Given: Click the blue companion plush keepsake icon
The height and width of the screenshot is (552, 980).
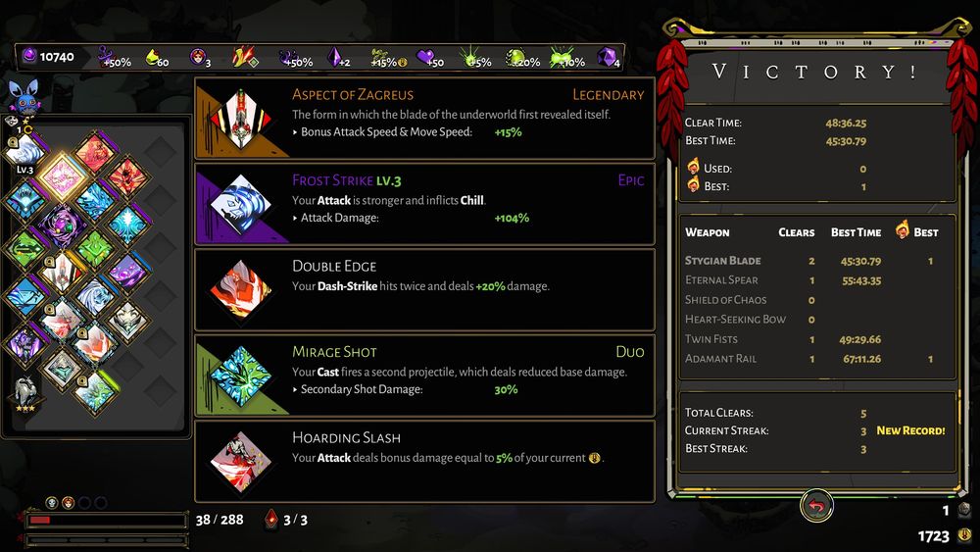Looking at the screenshot, I should point(24,96).
